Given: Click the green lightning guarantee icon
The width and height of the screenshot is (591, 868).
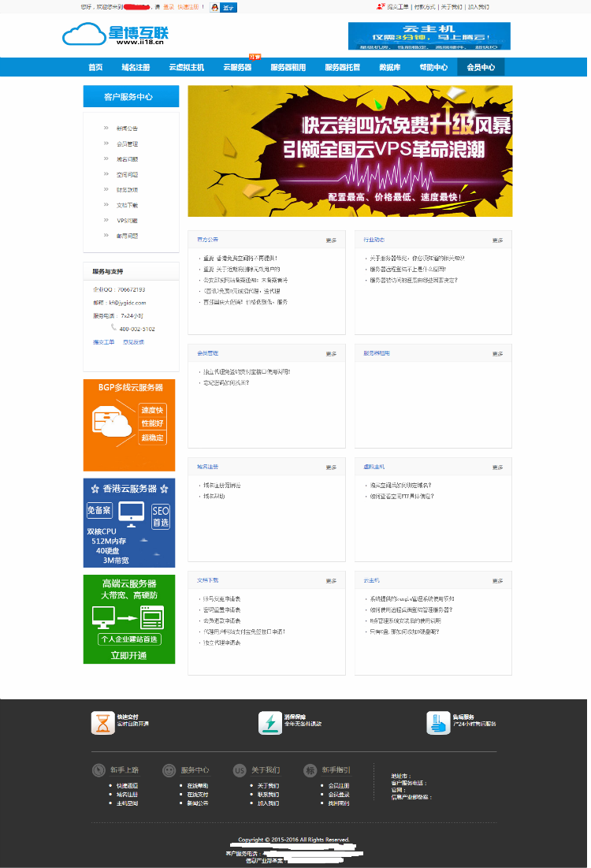Looking at the screenshot, I should point(270,723).
